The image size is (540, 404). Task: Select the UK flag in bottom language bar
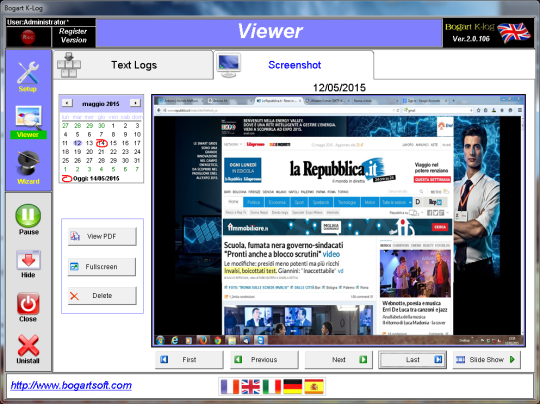pos(251,386)
